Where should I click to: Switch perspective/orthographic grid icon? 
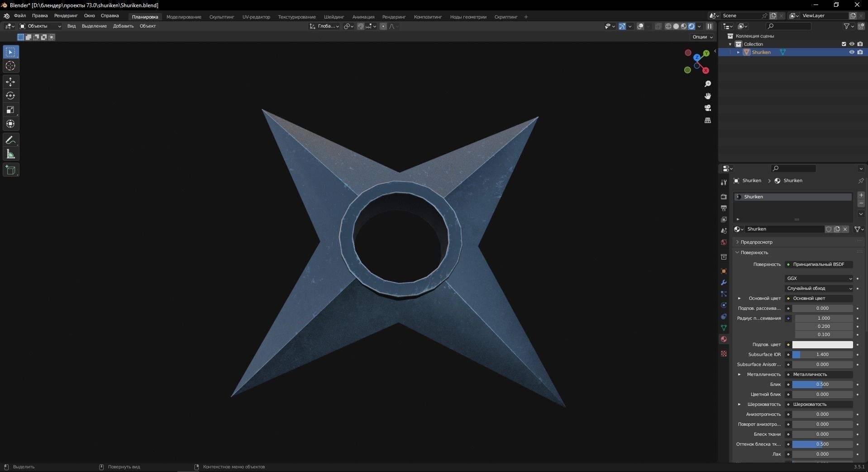[x=708, y=120]
